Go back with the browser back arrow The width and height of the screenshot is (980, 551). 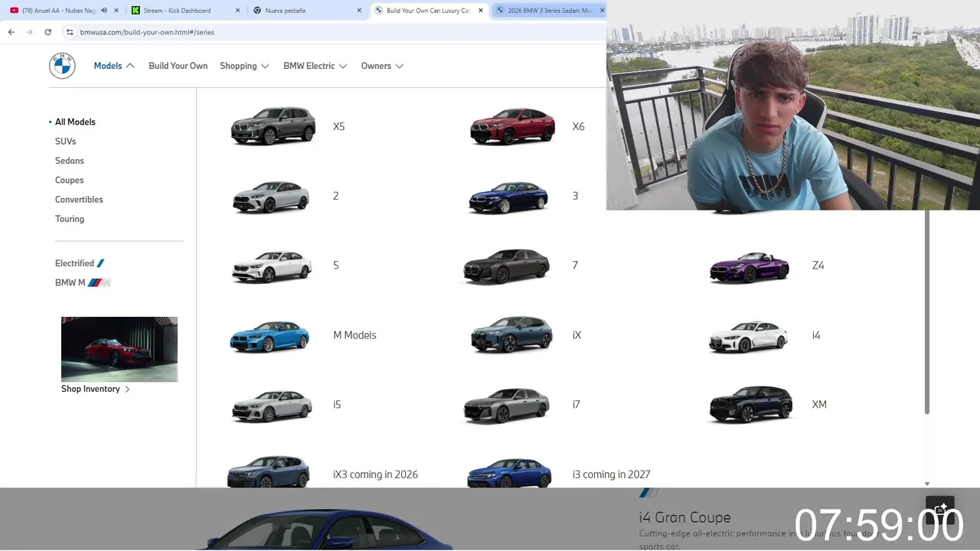(x=11, y=32)
